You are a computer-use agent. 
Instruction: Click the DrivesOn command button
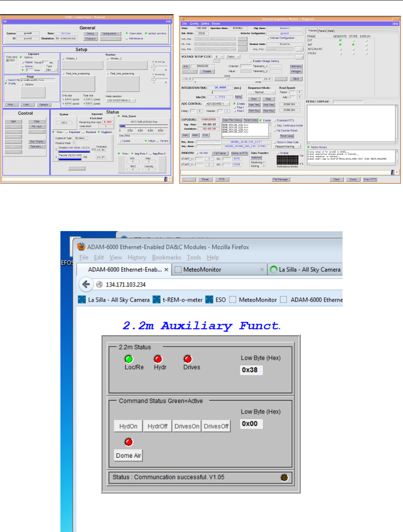(x=187, y=426)
